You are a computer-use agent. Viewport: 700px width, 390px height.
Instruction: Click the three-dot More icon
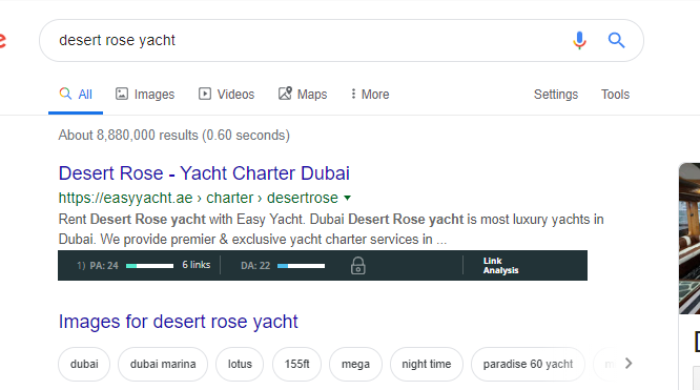353,94
